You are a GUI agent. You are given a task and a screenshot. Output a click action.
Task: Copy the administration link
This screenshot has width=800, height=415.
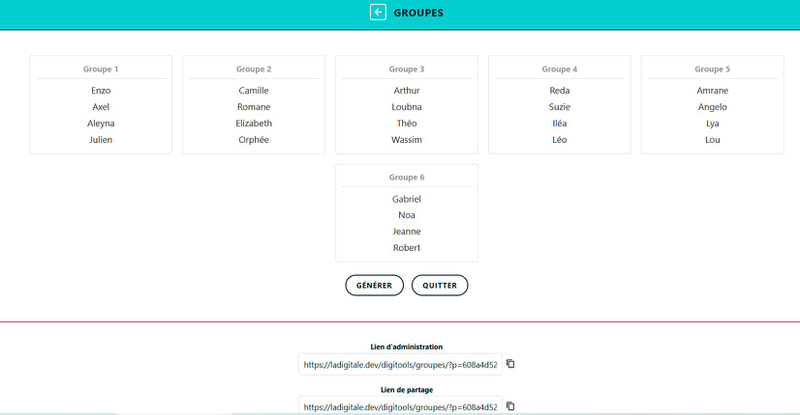pos(510,364)
